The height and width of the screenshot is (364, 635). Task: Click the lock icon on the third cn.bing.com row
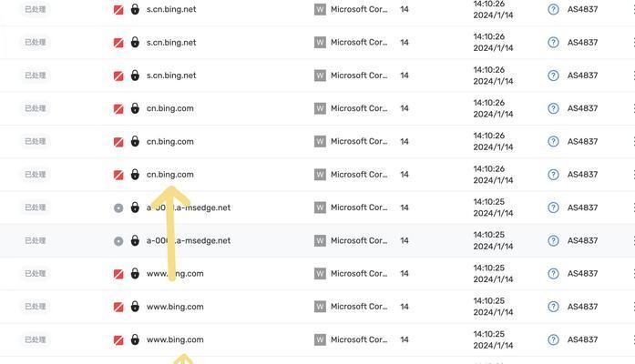(x=135, y=175)
